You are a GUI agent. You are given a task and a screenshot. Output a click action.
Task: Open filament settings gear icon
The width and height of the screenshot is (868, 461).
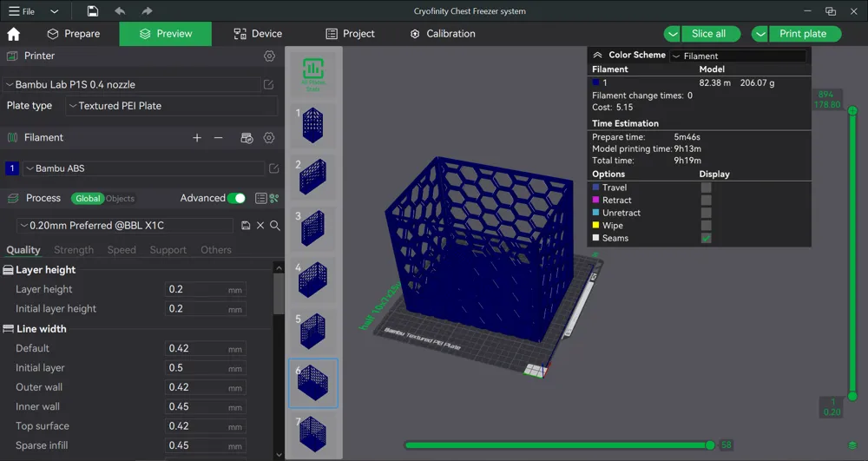click(x=269, y=138)
